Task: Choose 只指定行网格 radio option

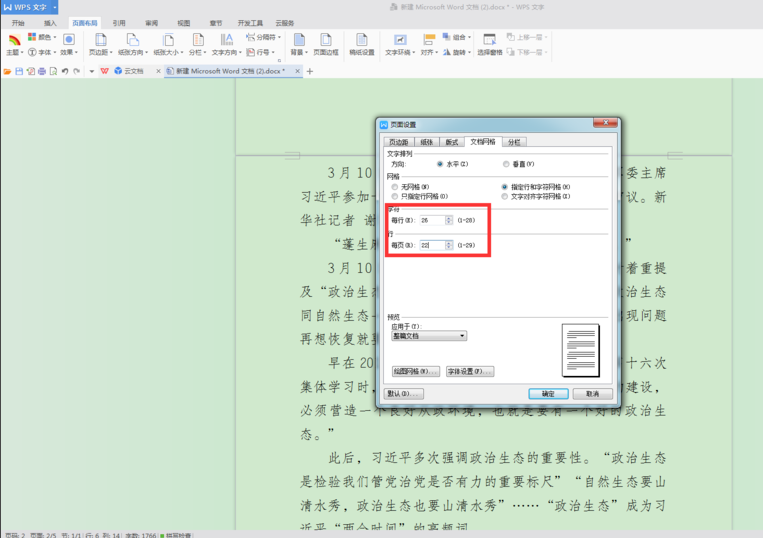Action: (x=395, y=196)
